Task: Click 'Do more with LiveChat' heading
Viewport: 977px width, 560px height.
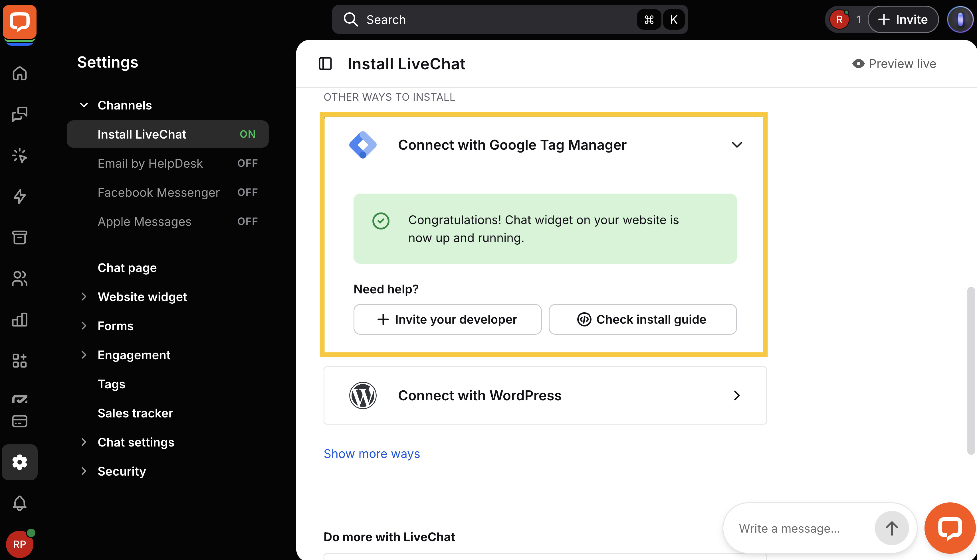Action: click(x=389, y=537)
